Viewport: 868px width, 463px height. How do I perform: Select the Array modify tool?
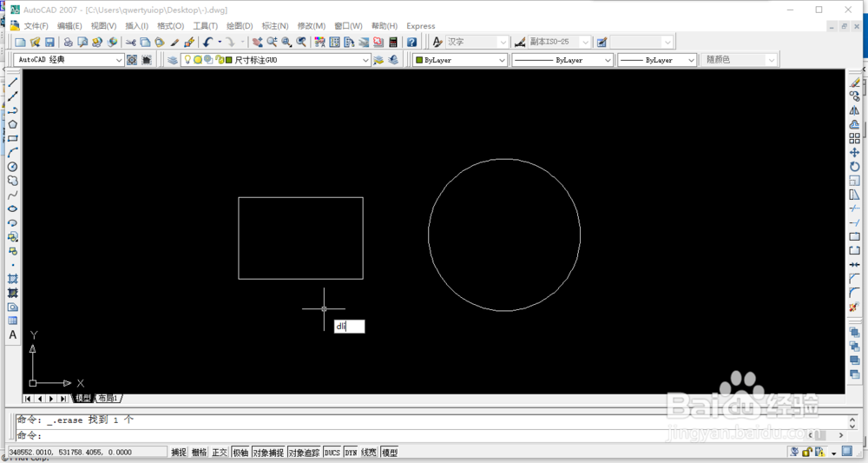[x=855, y=138]
